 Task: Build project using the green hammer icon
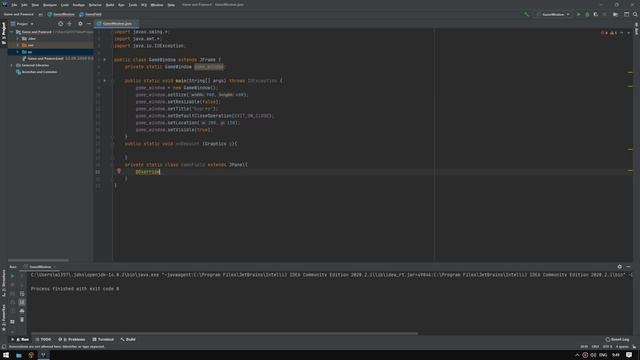point(527,14)
